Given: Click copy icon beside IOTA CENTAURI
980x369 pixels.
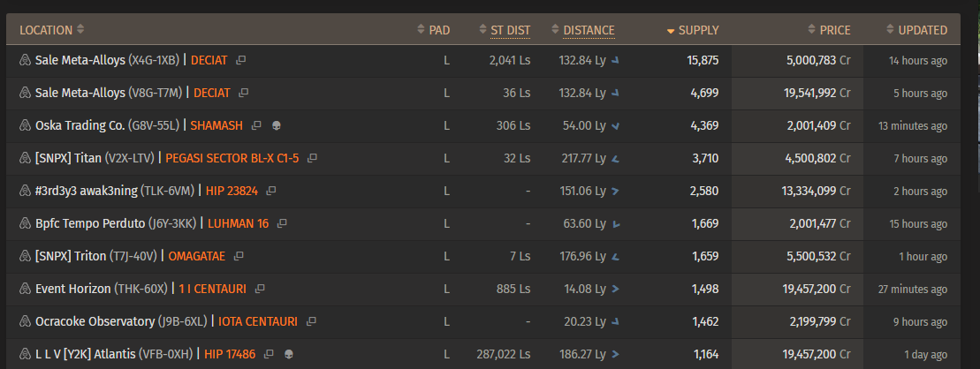Looking at the screenshot, I should pos(311,321).
